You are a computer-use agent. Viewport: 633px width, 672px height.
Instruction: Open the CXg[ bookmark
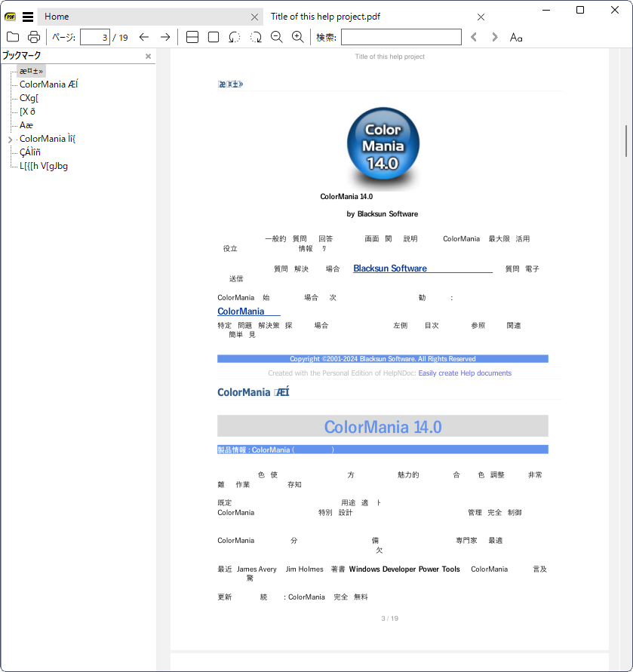point(29,98)
